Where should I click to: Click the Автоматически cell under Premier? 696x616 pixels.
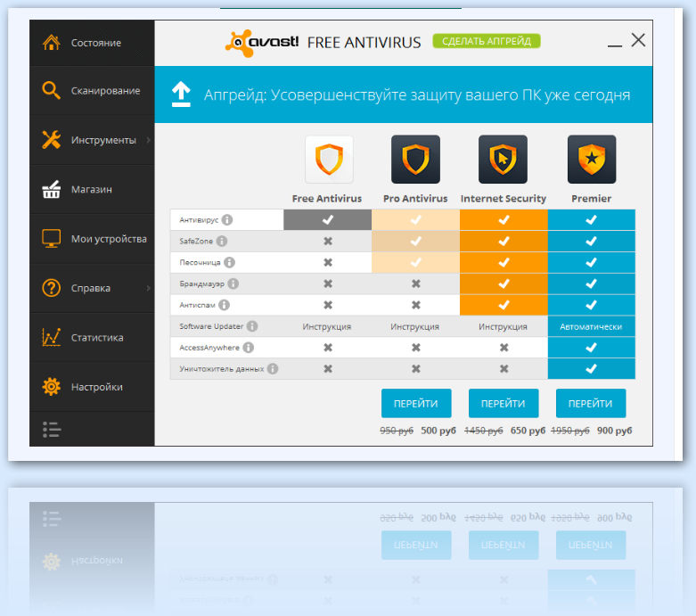(591, 327)
